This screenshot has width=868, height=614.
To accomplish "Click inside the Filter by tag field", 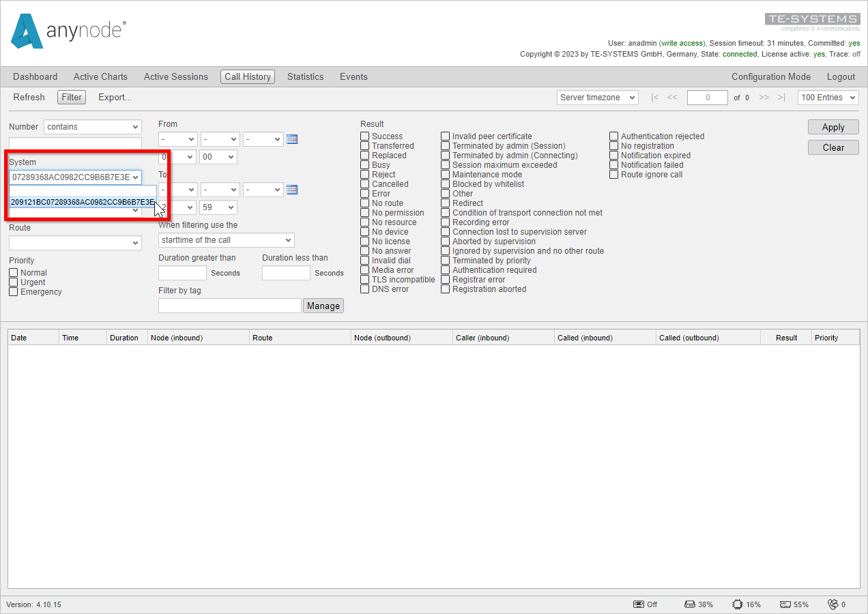I will pyautogui.click(x=229, y=305).
